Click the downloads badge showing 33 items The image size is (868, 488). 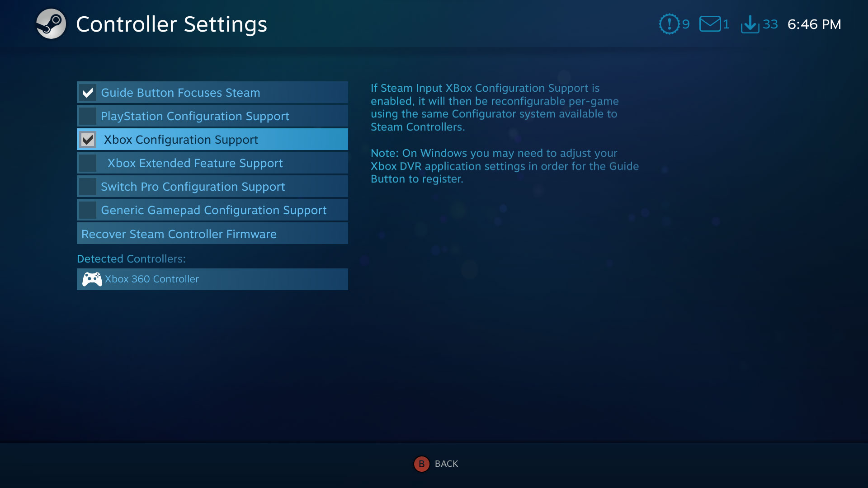(760, 24)
